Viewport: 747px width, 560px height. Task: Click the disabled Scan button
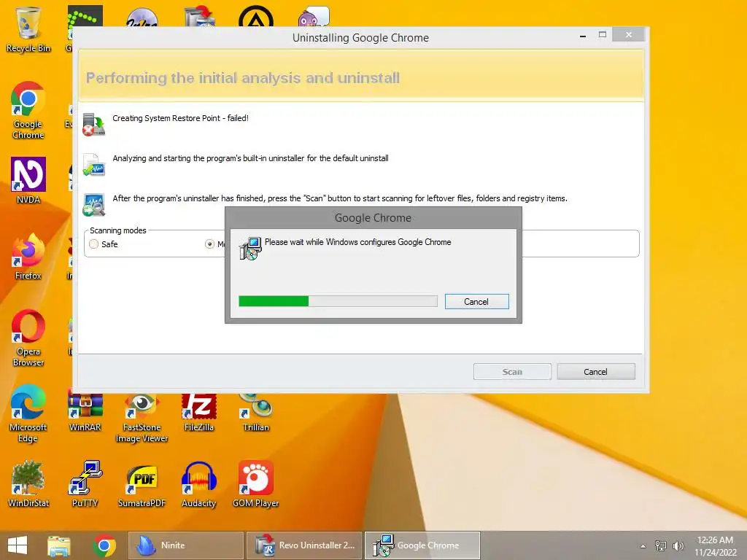click(512, 371)
